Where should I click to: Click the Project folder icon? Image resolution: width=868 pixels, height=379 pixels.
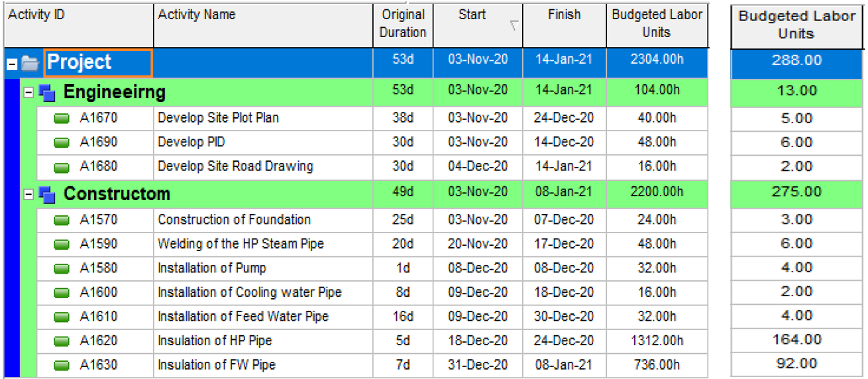point(30,64)
